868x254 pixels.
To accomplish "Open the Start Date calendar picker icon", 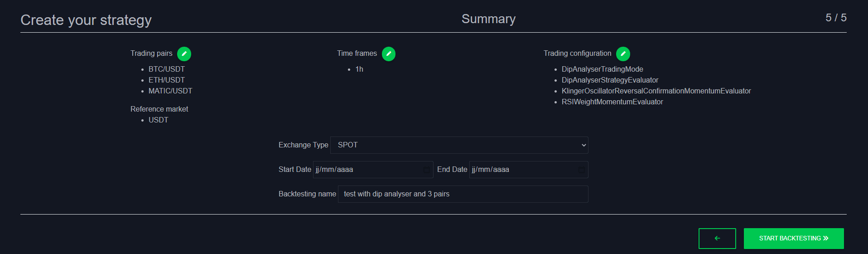I will pyautogui.click(x=426, y=170).
